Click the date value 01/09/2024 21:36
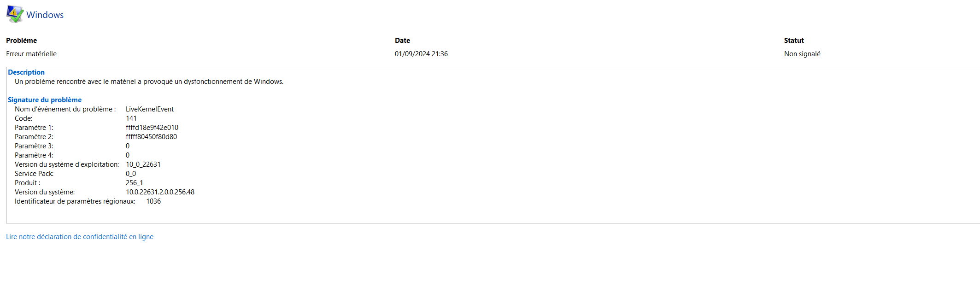Viewport: 980px width, 281px height. tap(421, 54)
